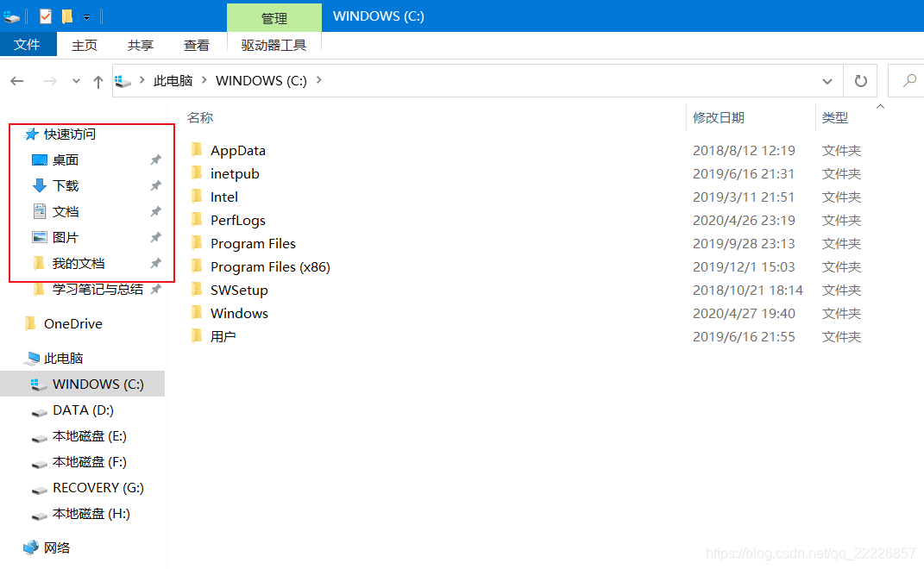This screenshot has height=569, width=924.
Task: Click WINDOWS (C:) in the address bar
Action: [261, 81]
